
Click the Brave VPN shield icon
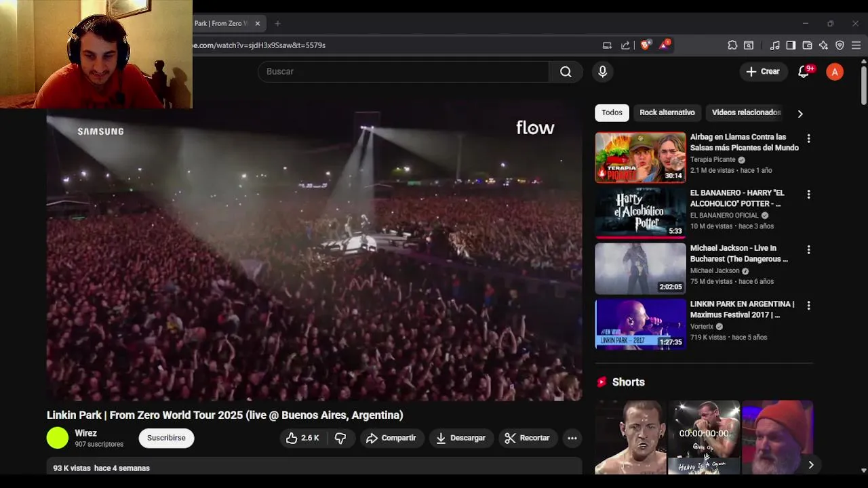[840, 45]
